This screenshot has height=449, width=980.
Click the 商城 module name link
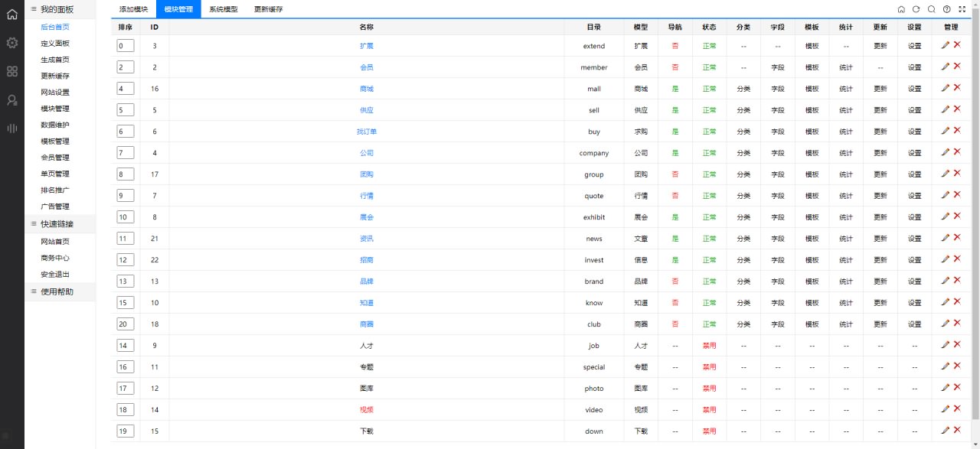(x=367, y=89)
